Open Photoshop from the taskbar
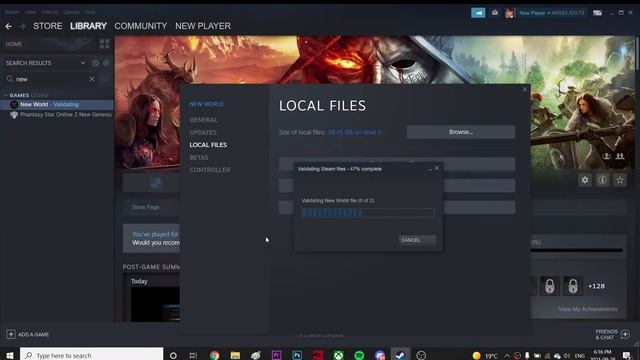The height and width of the screenshot is (360, 640). (x=297, y=355)
